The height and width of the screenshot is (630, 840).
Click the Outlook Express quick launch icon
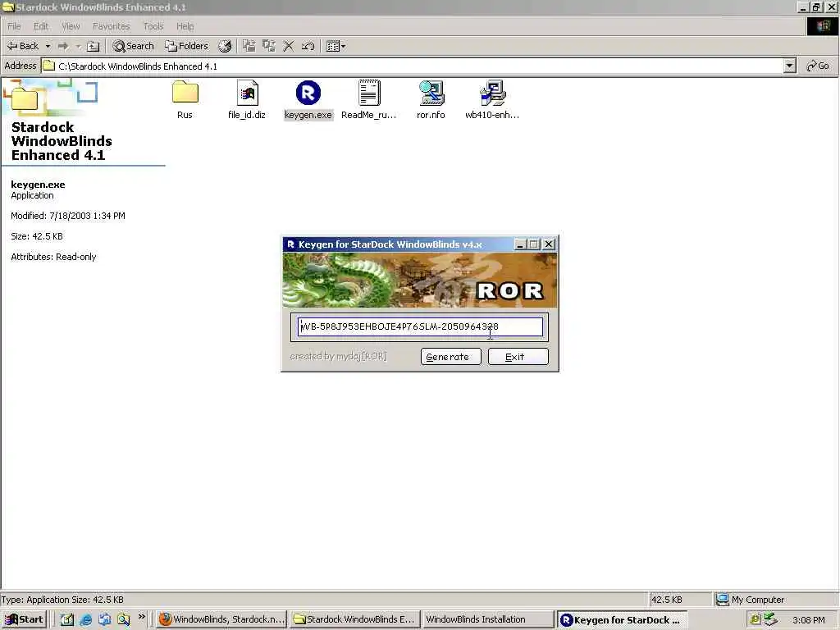point(104,619)
